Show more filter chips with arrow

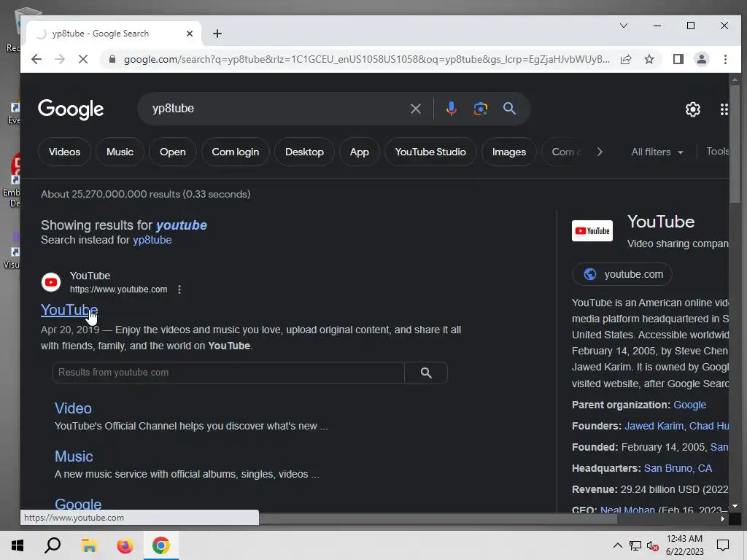[600, 152]
